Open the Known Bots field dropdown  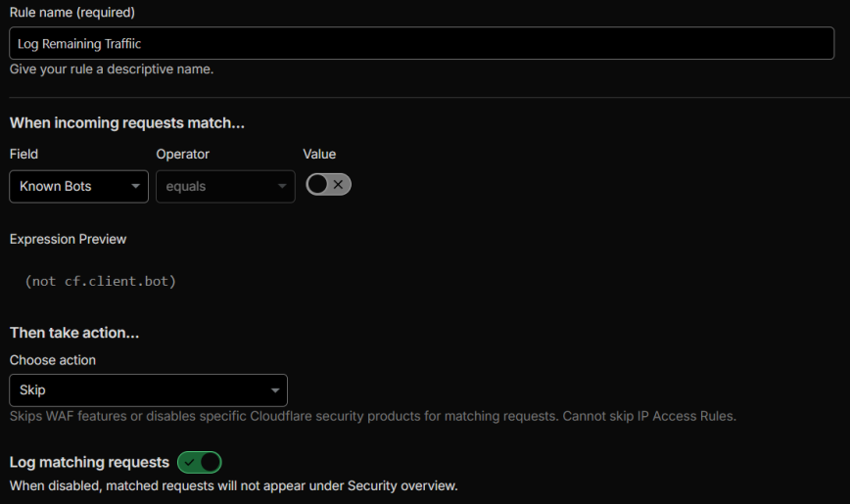(78, 186)
